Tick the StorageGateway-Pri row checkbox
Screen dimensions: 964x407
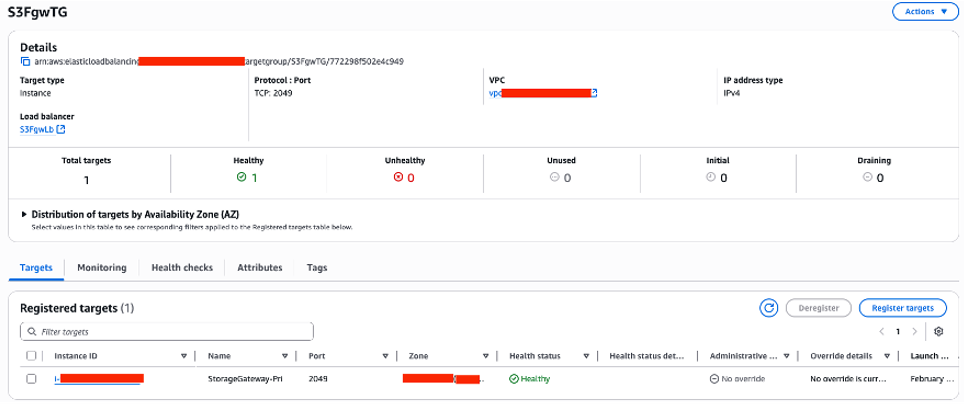tap(32, 379)
